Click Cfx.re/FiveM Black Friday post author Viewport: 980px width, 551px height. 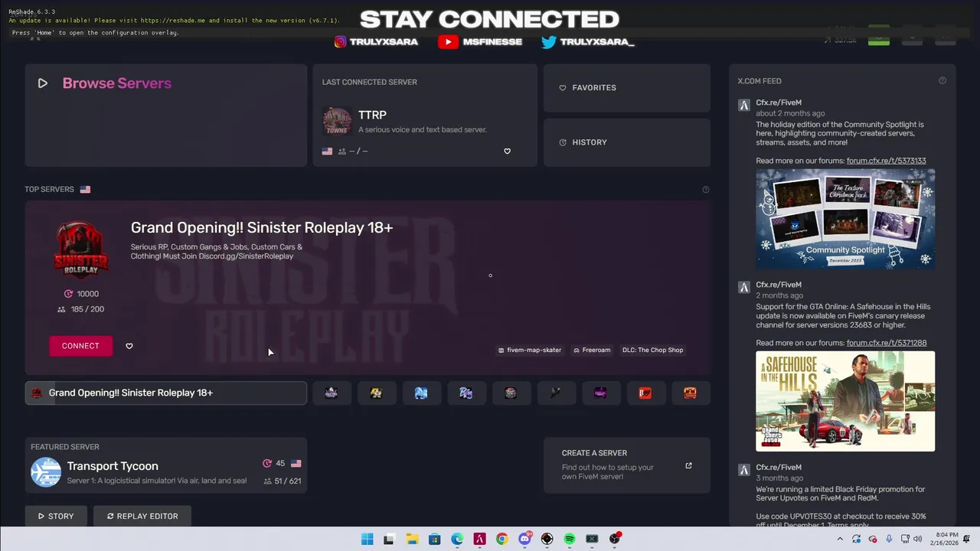tap(779, 468)
